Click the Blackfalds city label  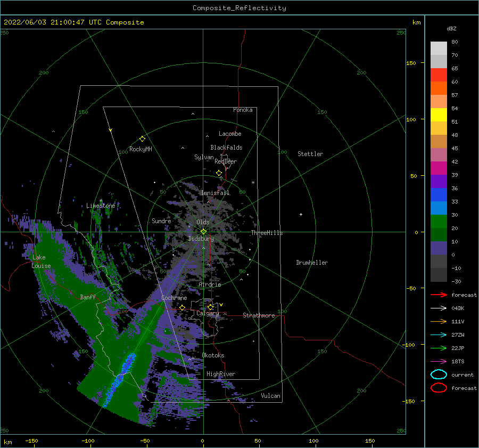point(226,148)
